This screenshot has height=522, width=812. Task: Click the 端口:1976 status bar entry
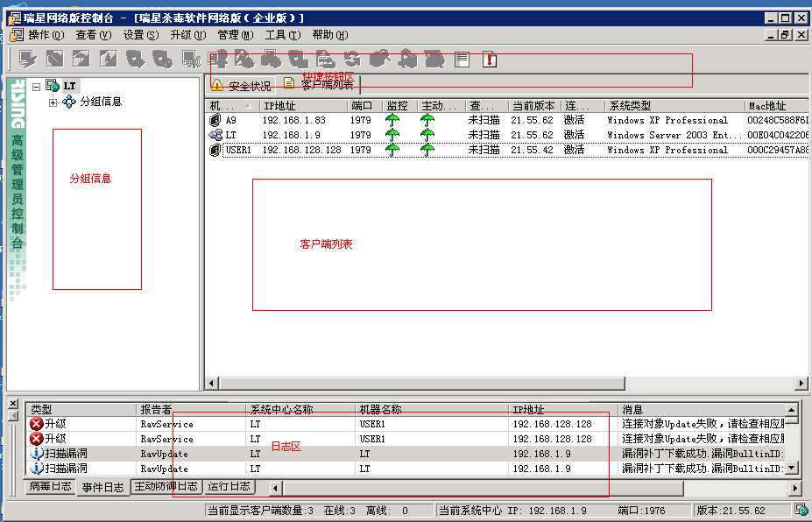pos(641,511)
